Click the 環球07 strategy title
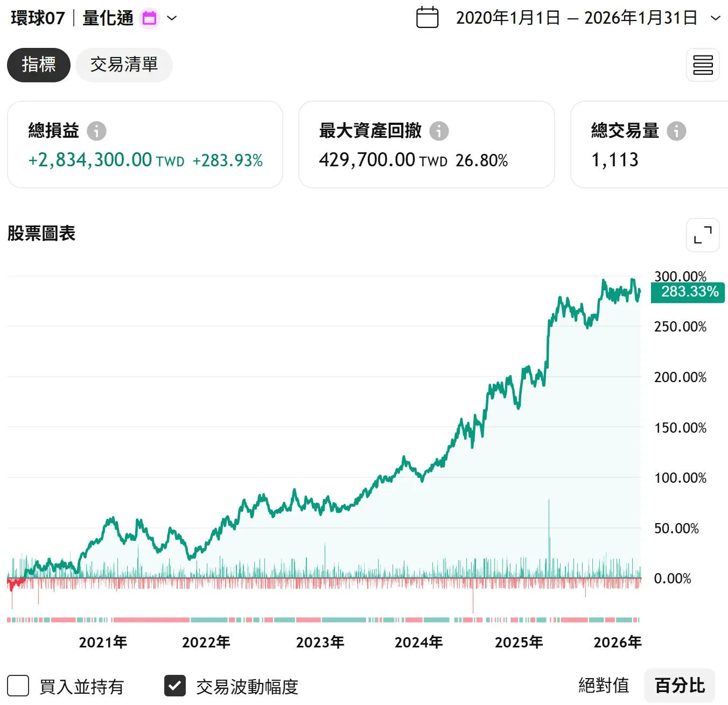The image size is (728, 705). pyautogui.click(x=38, y=18)
